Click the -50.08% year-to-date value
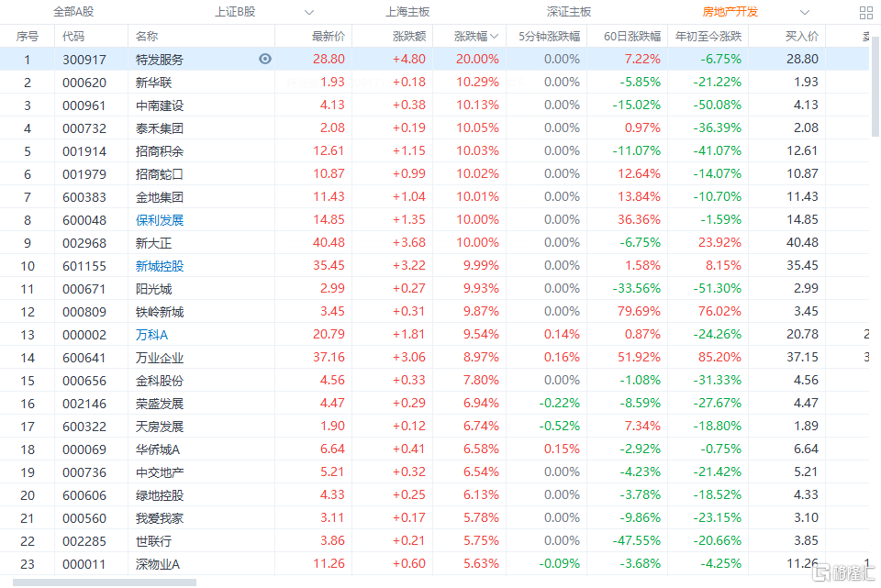This screenshot has height=588, width=881. pyautogui.click(x=717, y=105)
